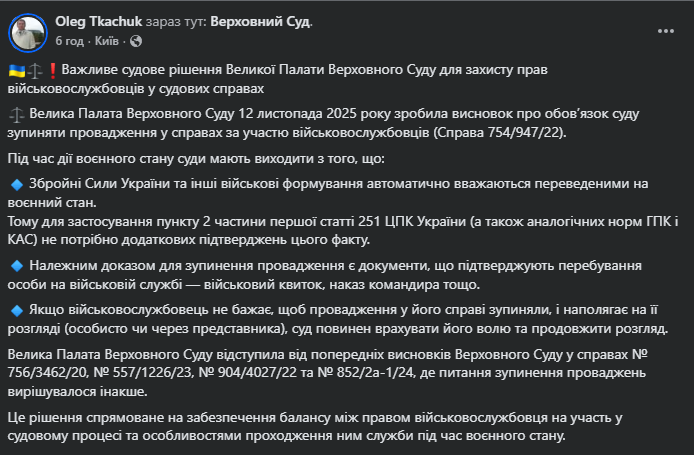Click the blue diamond before 'Збройні Сили'
This screenshot has height=455, width=694.
click(x=16, y=184)
